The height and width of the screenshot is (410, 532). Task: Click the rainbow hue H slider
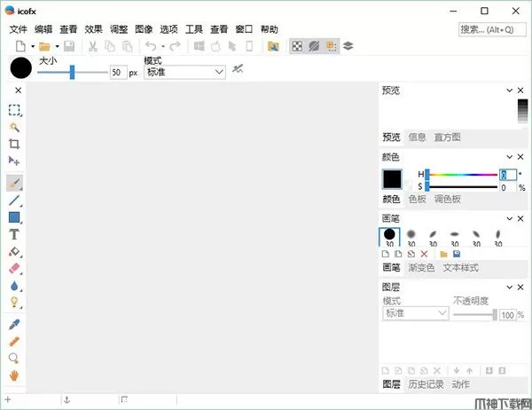click(461, 175)
